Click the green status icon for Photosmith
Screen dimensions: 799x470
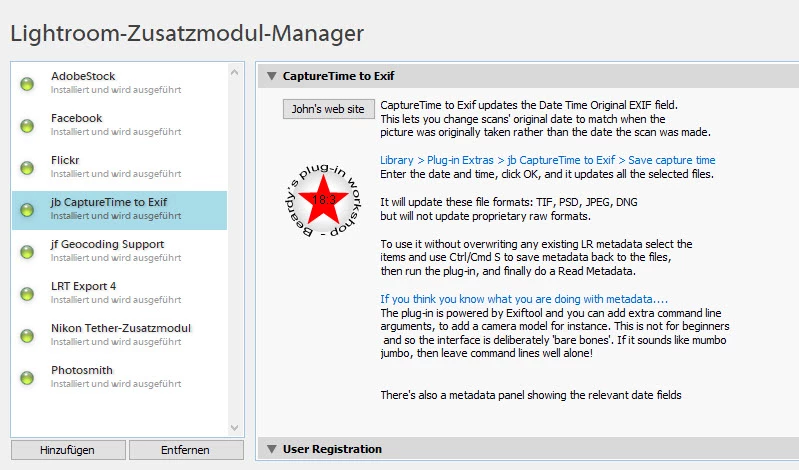coord(27,378)
